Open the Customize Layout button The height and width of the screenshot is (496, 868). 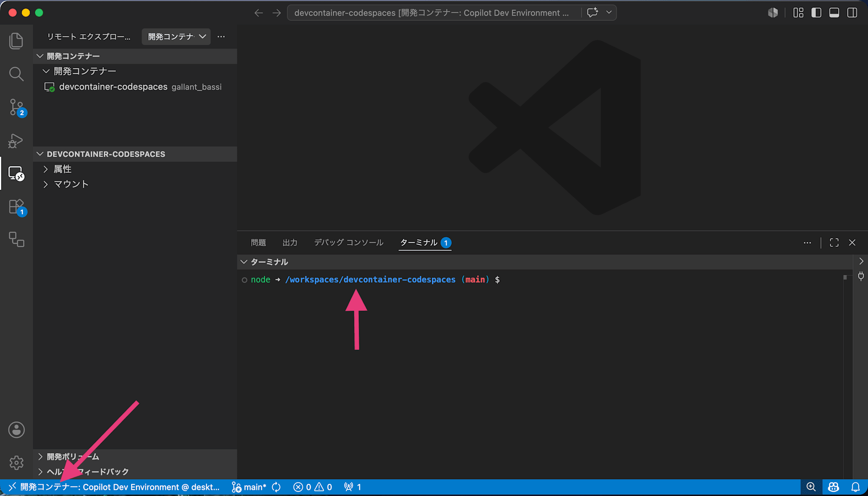pos(798,13)
